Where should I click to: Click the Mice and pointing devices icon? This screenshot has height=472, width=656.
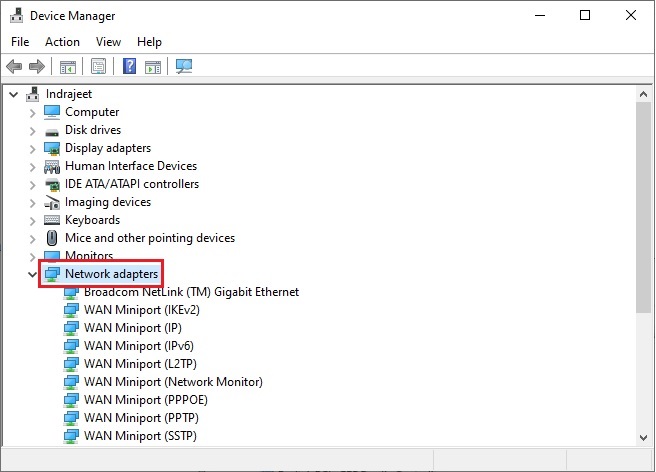52,238
